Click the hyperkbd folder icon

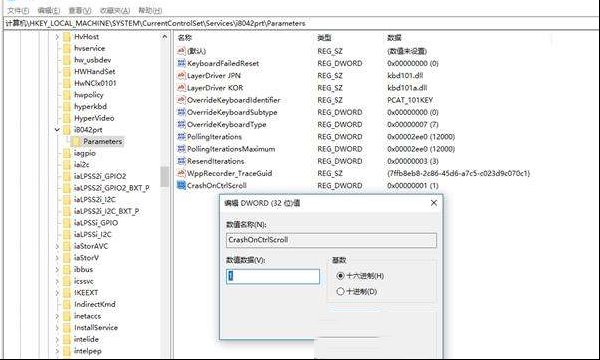click(x=67, y=106)
